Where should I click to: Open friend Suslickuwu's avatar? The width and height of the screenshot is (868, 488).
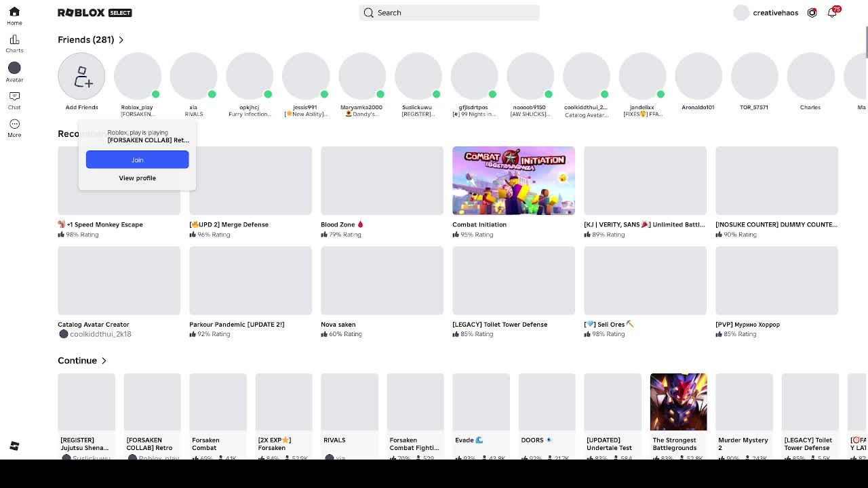click(418, 76)
